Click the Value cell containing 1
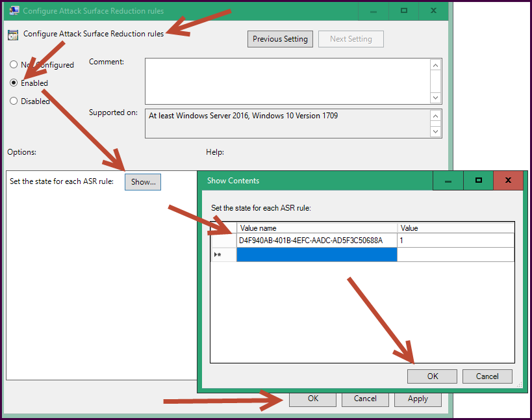 (x=455, y=241)
